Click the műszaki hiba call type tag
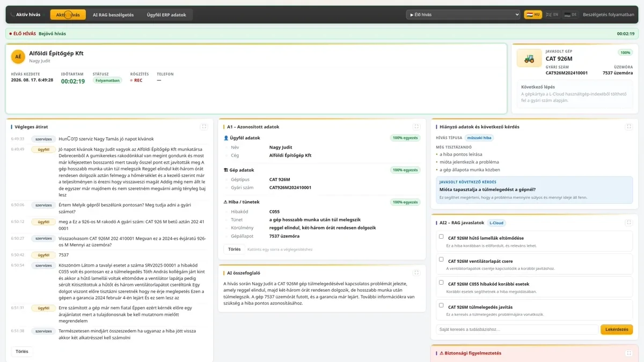This screenshot has width=644, height=362. tap(479, 138)
